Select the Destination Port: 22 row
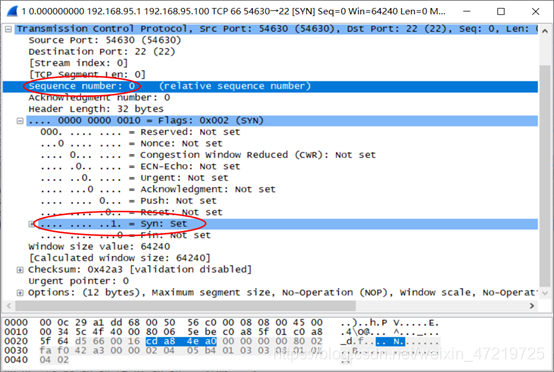The height and width of the screenshot is (372, 554). 102,52
